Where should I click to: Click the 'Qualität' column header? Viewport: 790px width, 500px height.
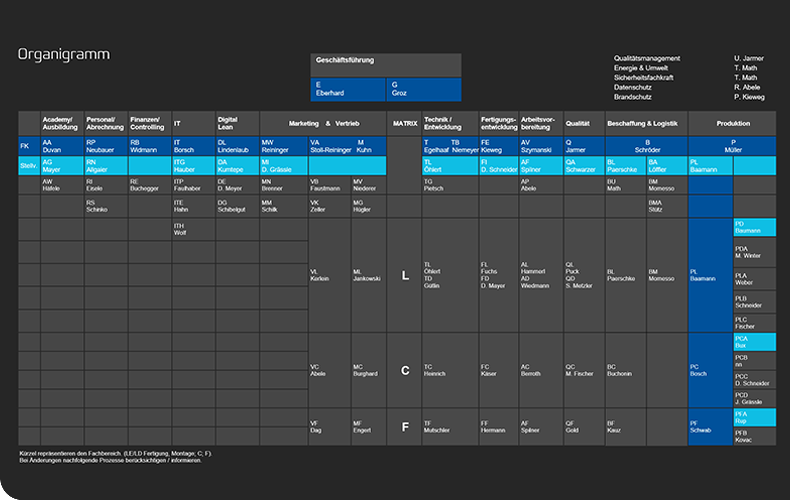(x=584, y=123)
